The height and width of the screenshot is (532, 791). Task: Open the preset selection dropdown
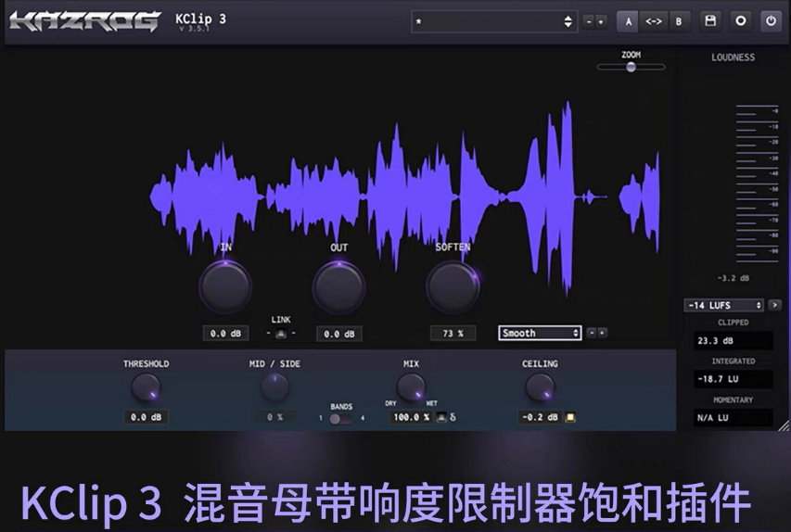point(494,21)
